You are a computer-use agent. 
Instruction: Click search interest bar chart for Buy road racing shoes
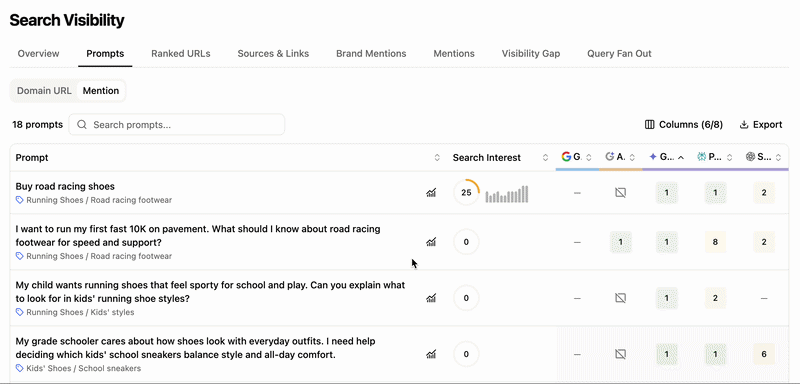[507, 194]
